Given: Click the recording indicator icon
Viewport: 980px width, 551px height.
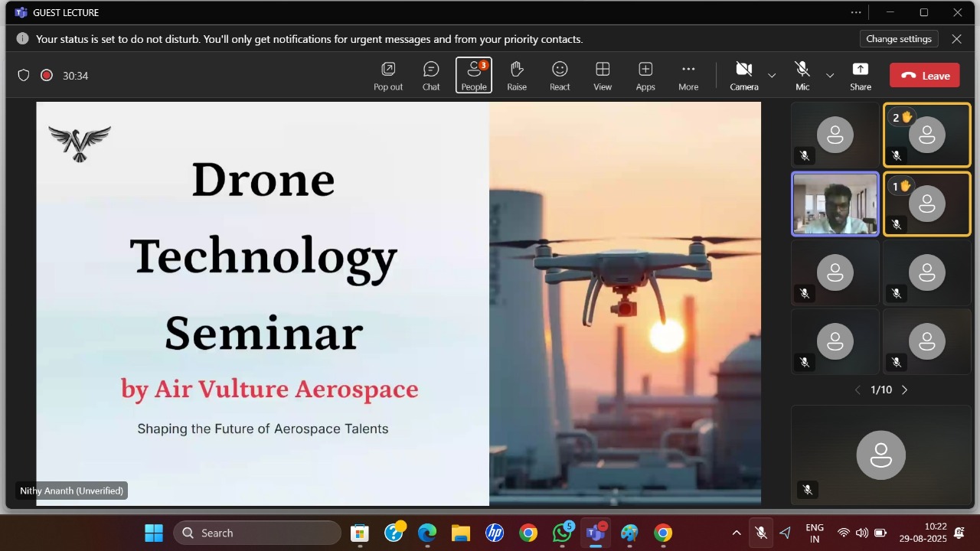Looking at the screenshot, I should [x=47, y=75].
